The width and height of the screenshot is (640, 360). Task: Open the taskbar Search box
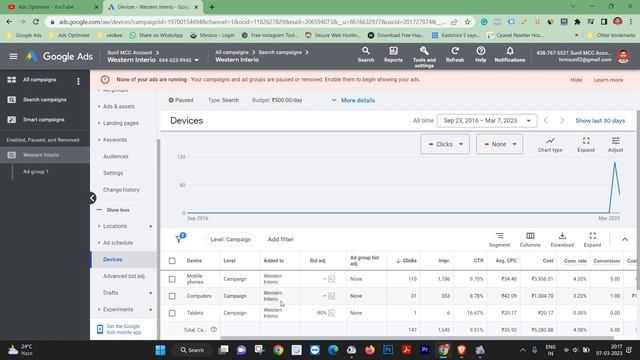[192, 350]
